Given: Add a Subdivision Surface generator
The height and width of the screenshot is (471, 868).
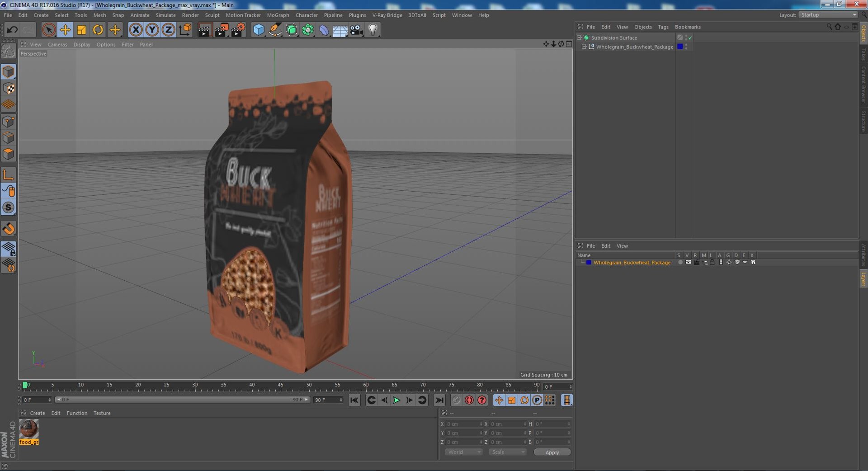Looking at the screenshot, I should point(292,30).
